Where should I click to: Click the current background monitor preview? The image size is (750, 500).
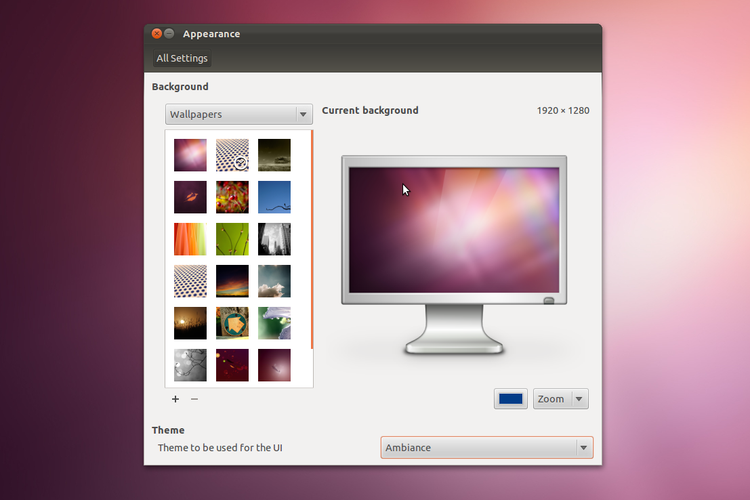coord(454,230)
